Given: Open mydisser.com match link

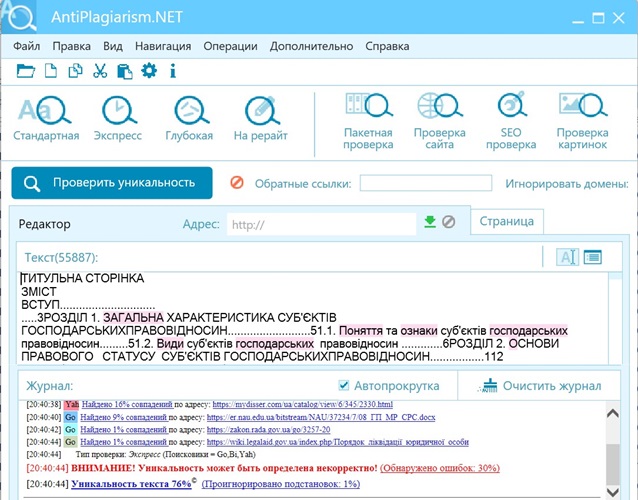Looking at the screenshot, I should tap(303, 404).
